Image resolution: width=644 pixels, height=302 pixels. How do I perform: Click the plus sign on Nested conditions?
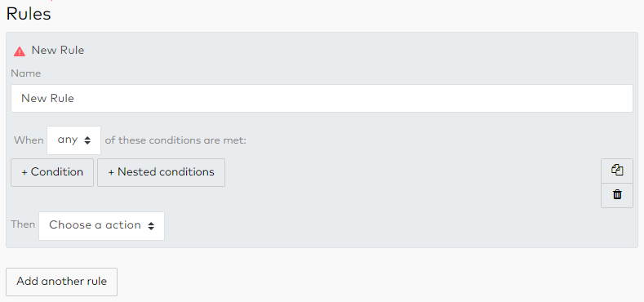[111, 172]
